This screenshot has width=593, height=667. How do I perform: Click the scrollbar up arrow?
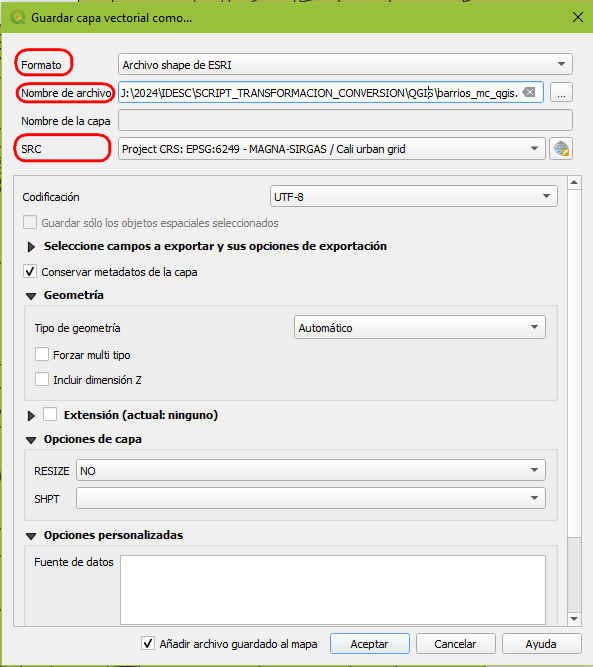[574, 182]
